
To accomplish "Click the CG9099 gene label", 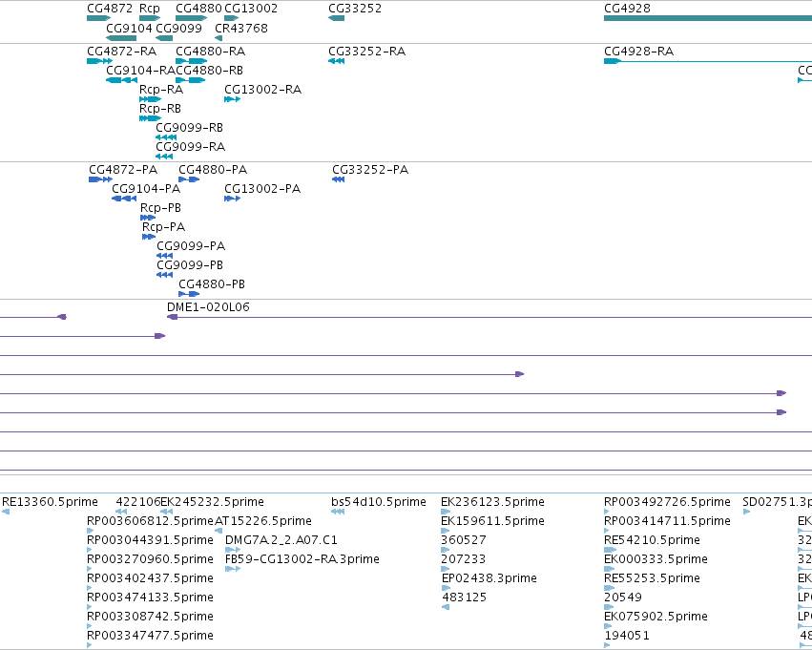I will [178, 28].
